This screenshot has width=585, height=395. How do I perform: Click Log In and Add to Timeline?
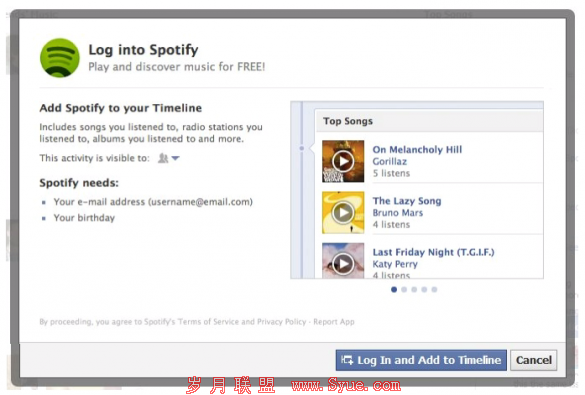[421, 360]
